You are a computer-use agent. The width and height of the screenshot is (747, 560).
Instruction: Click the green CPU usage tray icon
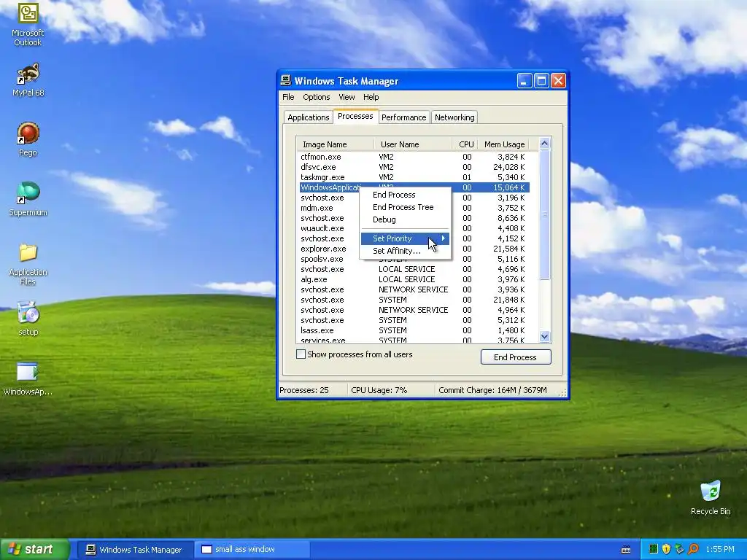[x=654, y=550]
